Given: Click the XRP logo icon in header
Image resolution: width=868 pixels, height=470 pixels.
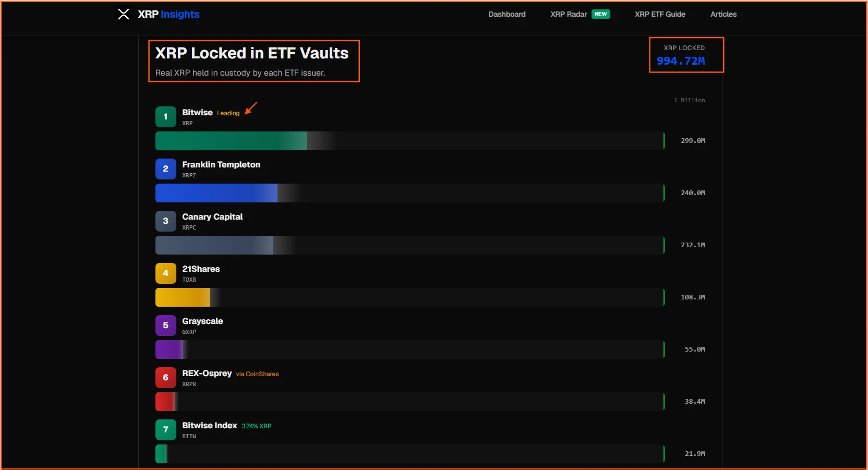Looking at the screenshot, I should click(x=123, y=14).
